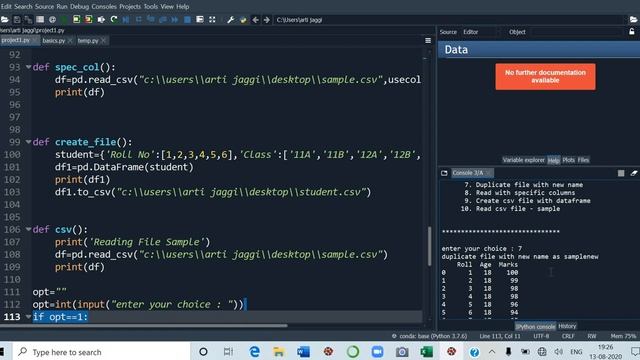Open the Consoles menu
640x360 pixels.
pyautogui.click(x=104, y=7)
